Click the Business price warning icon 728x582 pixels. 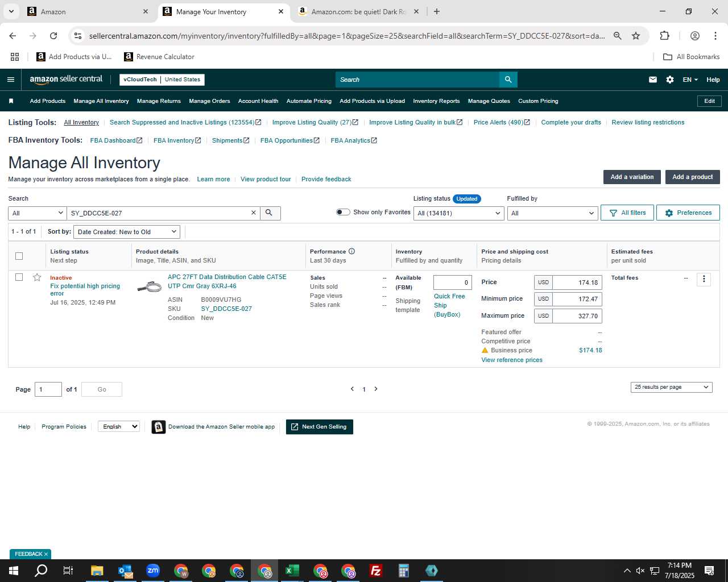[485, 350]
